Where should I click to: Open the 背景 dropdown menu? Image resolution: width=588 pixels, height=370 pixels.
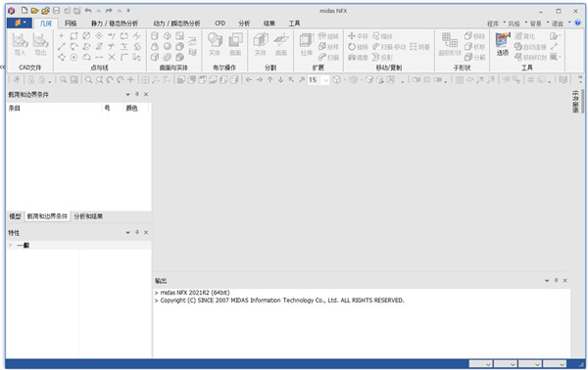(x=539, y=23)
